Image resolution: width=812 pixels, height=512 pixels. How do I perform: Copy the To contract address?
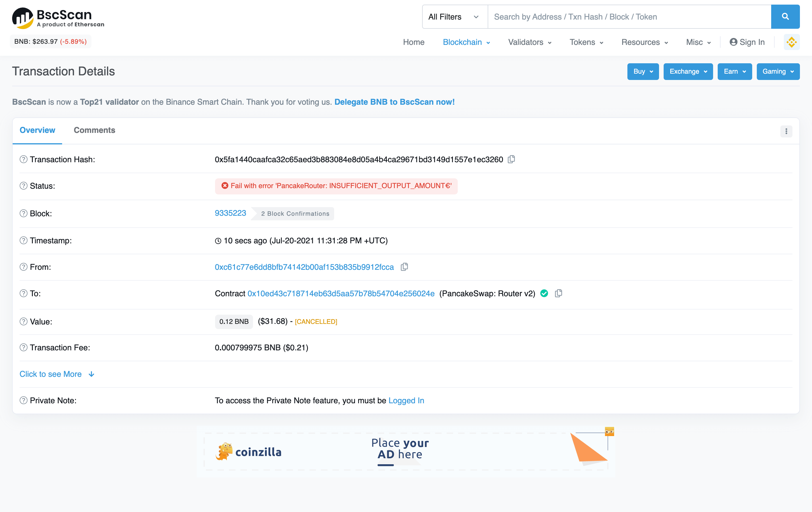(558, 293)
